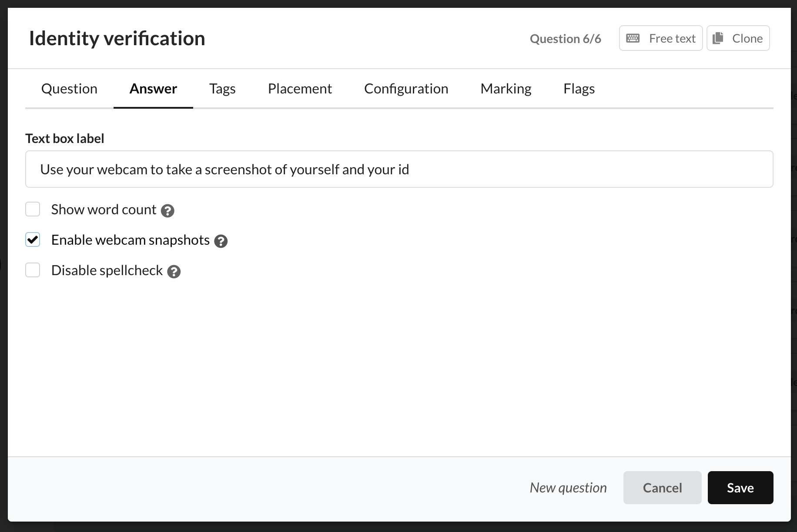Open the Tags tab
The height and width of the screenshot is (532, 797).
tap(222, 89)
